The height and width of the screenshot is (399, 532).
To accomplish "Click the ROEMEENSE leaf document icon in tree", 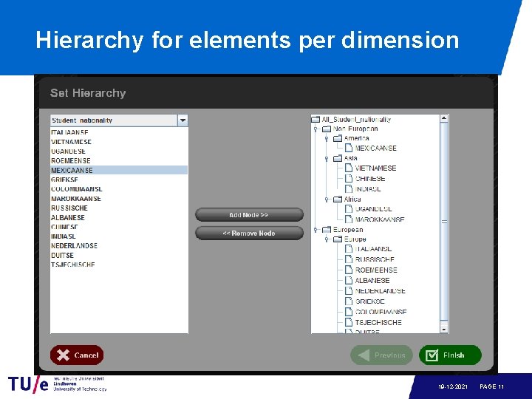I will click(x=349, y=270).
